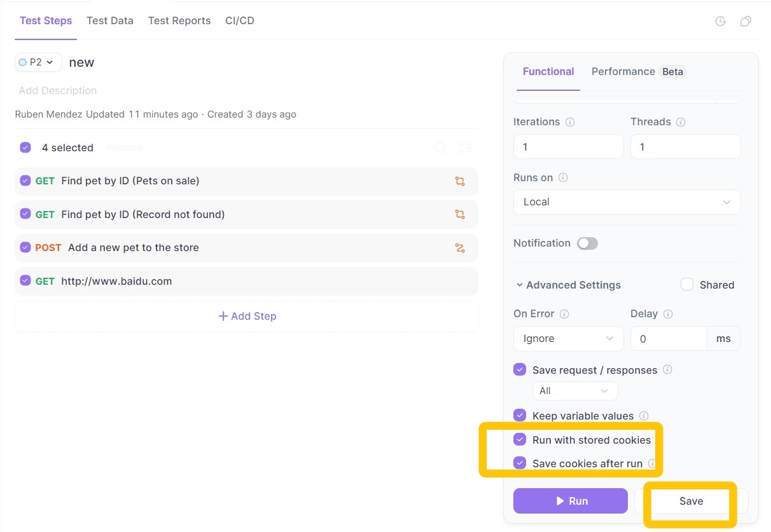Click the info icon next to Iterations
Image resolution: width=771 pixels, height=532 pixels.
point(570,122)
